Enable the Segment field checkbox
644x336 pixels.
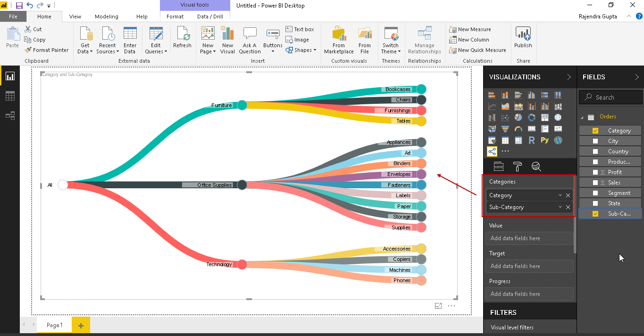(x=595, y=193)
